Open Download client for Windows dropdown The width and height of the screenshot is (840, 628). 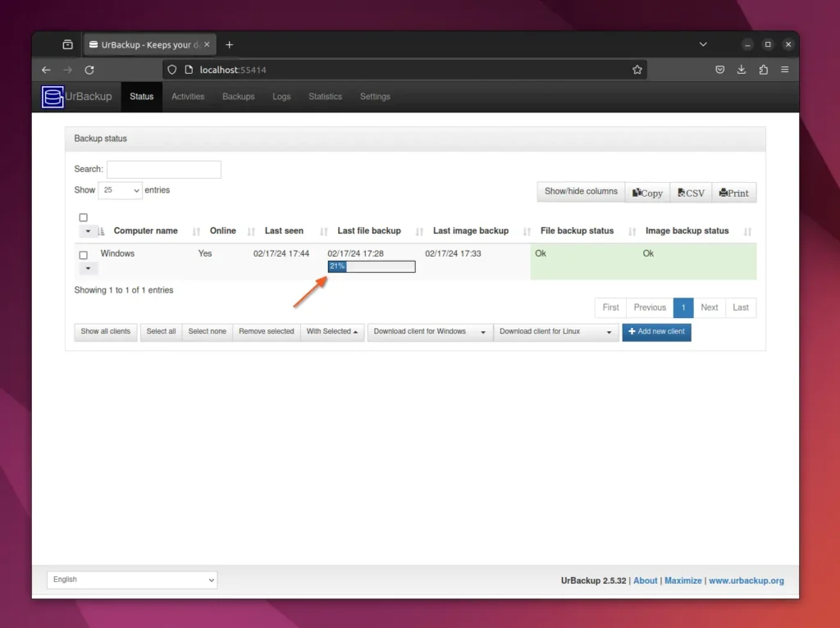(430, 332)
